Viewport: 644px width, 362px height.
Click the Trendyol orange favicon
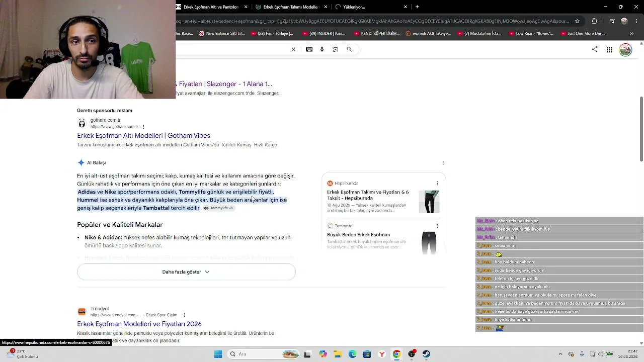coord(82,312)
